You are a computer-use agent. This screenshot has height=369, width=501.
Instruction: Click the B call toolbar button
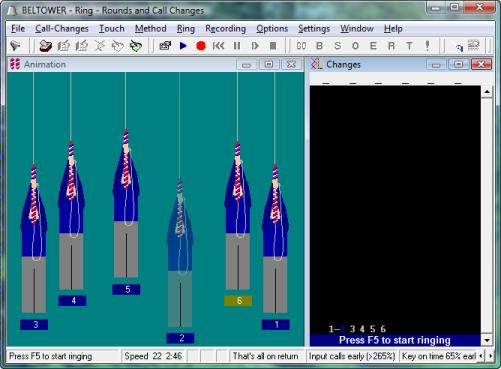(319, 46)
